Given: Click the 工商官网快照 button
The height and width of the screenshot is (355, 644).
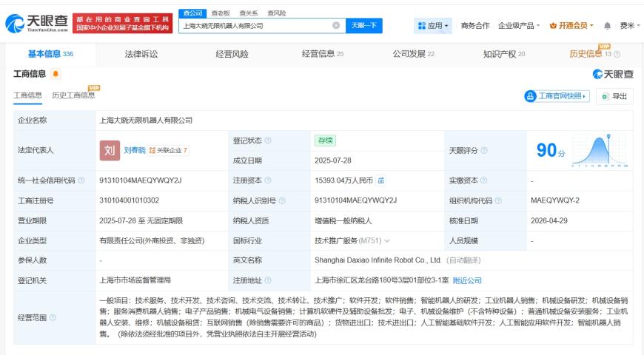Looking at the screenshot, I should (557, 96).
